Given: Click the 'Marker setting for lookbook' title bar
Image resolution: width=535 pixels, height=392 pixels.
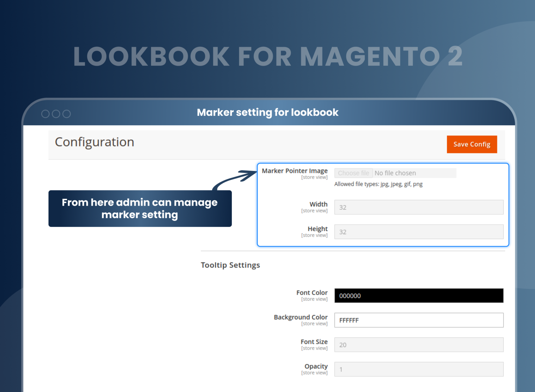Looking at the screenshot, I should click(267, 112).
